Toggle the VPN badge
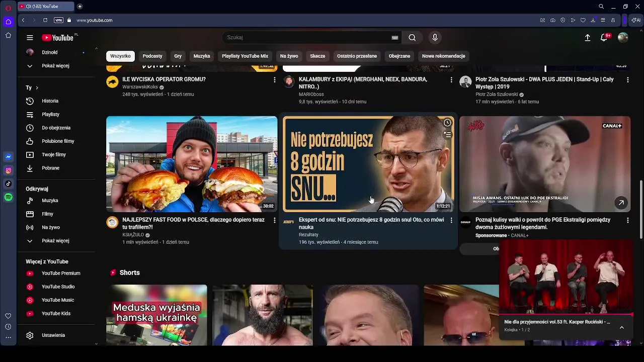 (58, 20)
